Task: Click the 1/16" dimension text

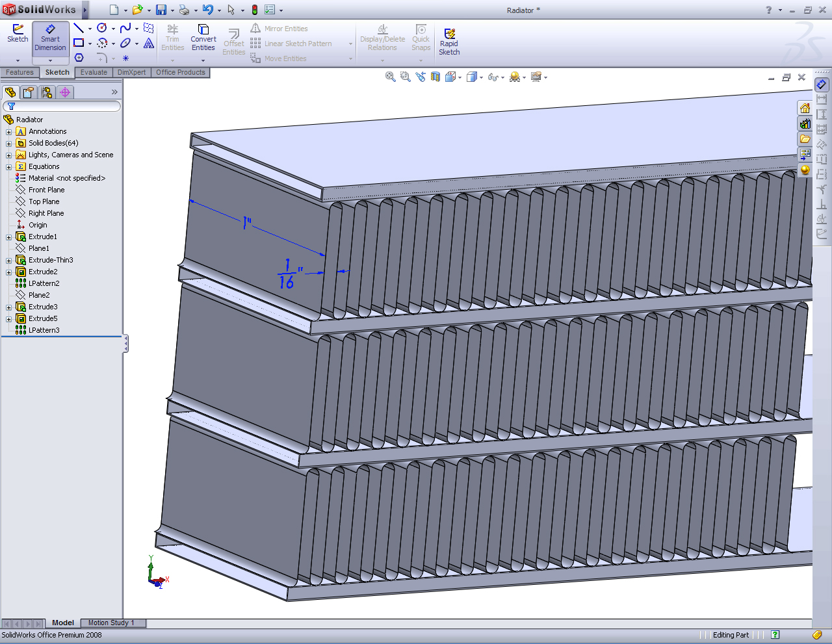Action: tap(290, 273)
